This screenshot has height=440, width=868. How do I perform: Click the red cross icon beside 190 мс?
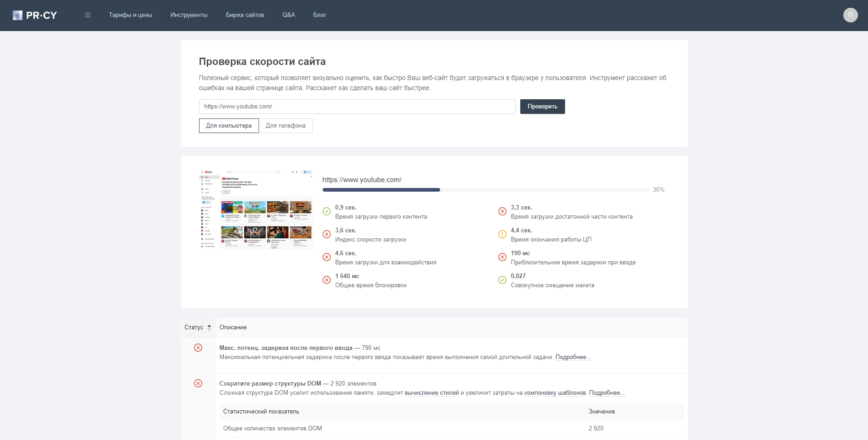(502, 257)
